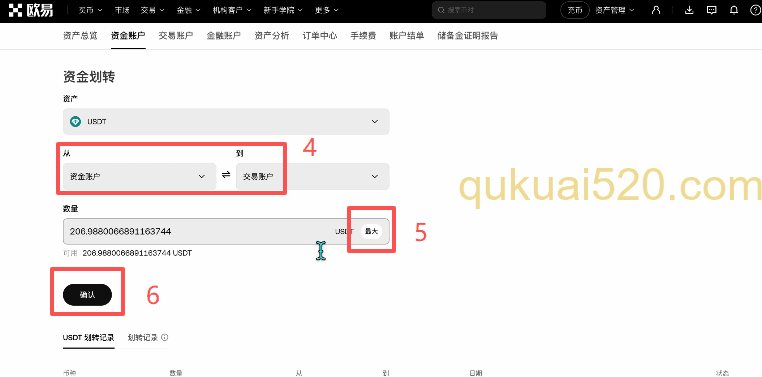This screenshot has width=762, height=377.
Task: Click the 最大 max amount button
Action: [371, 232]
